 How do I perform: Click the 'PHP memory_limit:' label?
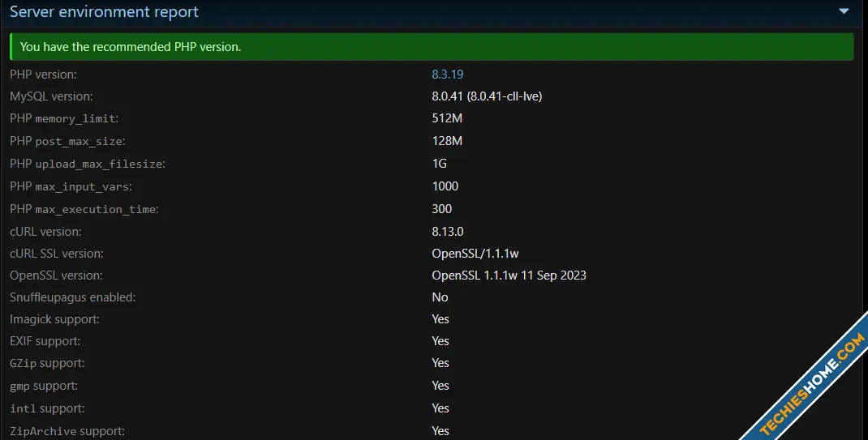point(63,118)
